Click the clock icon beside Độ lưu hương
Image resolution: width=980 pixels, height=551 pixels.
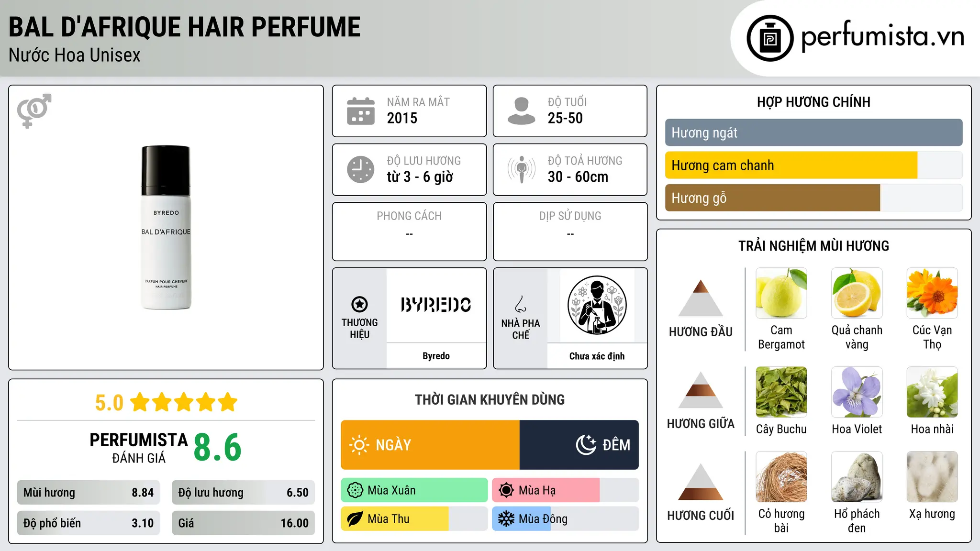coord(361,169)
